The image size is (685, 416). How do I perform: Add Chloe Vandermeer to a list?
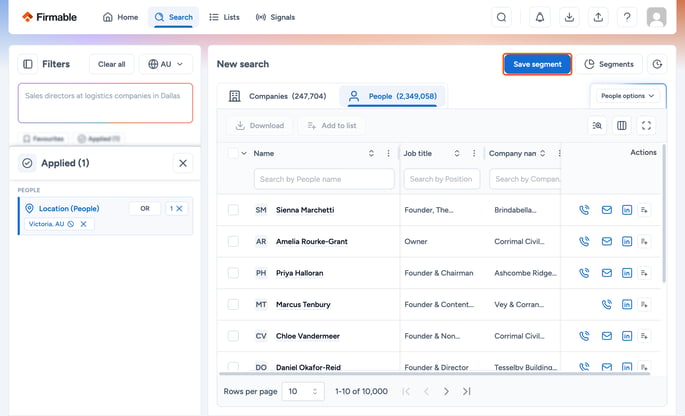pos(644,336)
